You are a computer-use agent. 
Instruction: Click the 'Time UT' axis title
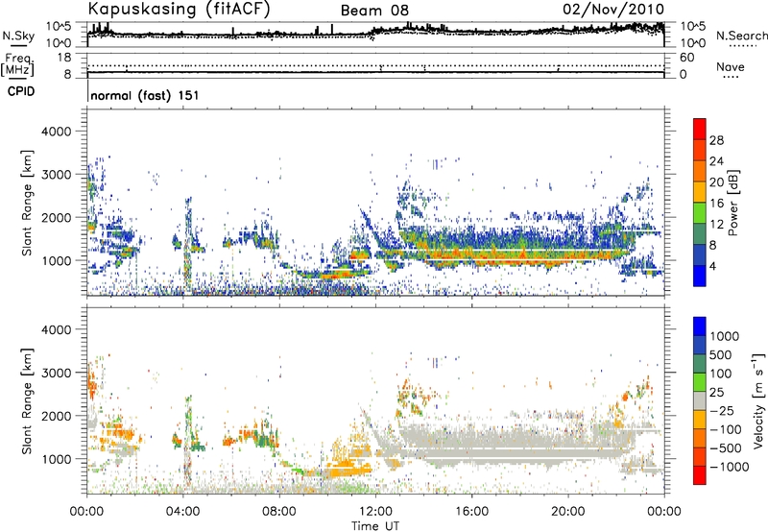(x=375, y=526)
